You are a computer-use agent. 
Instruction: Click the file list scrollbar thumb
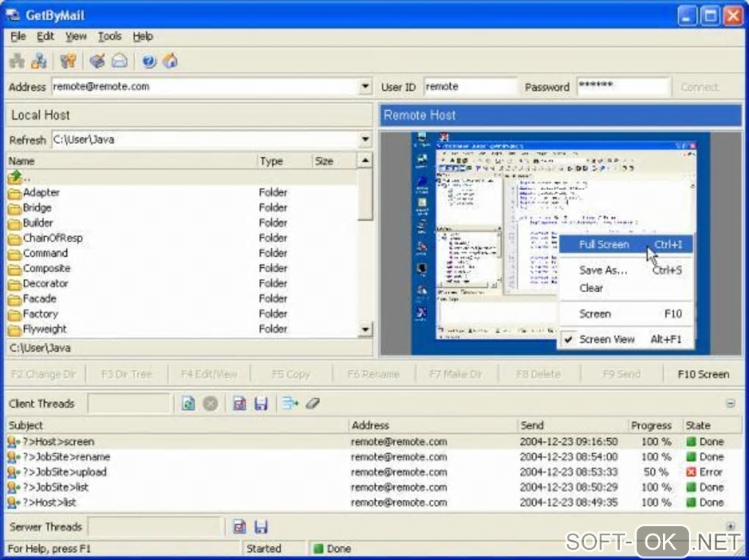(365, 194)
